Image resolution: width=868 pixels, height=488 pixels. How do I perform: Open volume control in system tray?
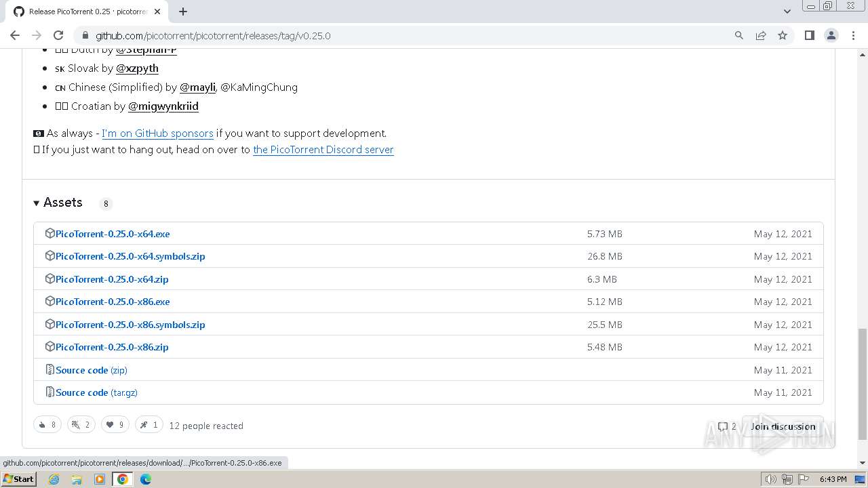(x=771, y=479)
